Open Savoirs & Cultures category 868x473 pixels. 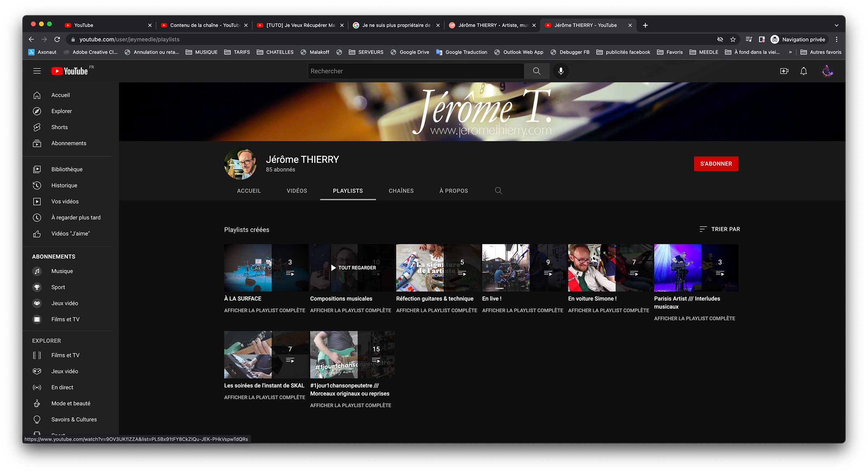coord(71,420)
